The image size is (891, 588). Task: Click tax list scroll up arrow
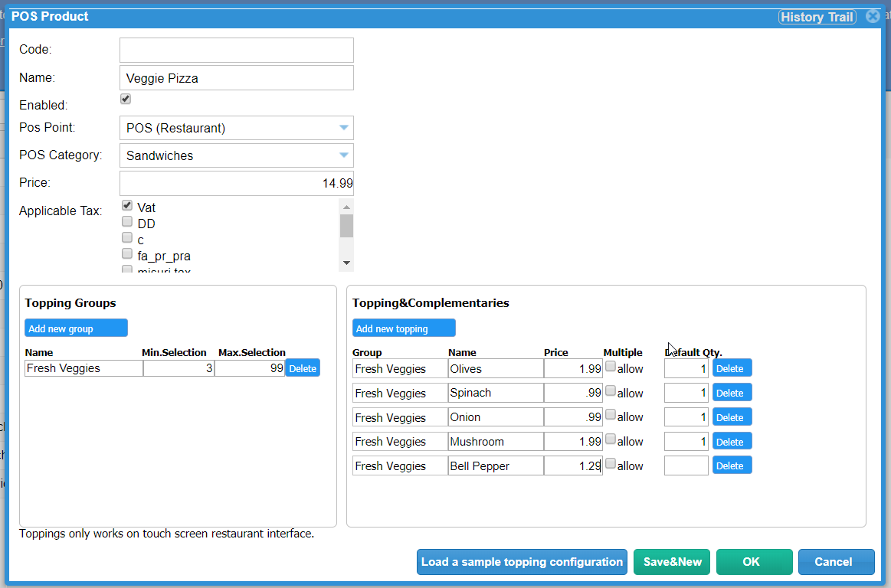tap(346, 207)
